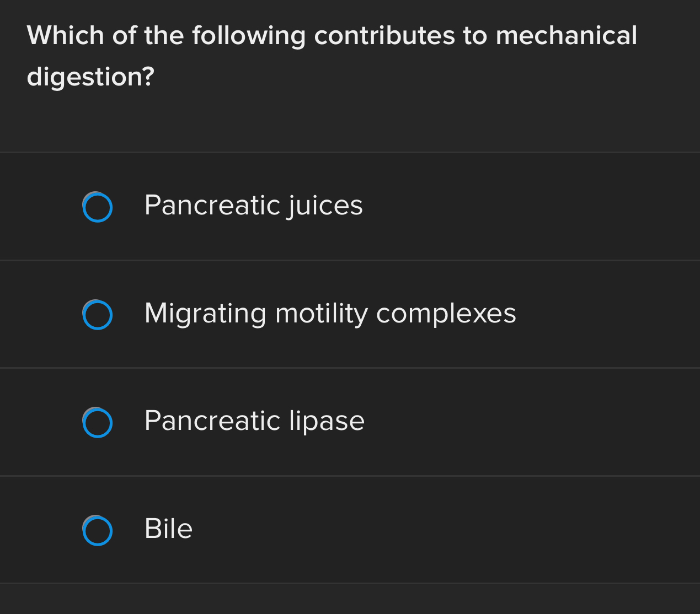
Task: Click the word "lipase" in third option
Action: click(327, 422)
